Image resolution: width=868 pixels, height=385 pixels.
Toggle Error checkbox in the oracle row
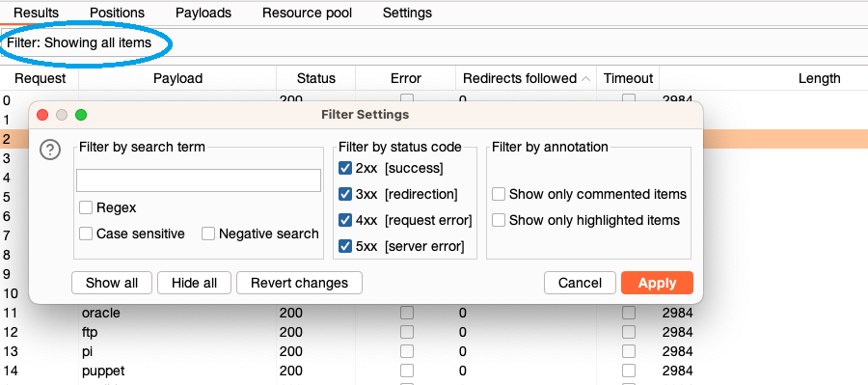coord(407,313)
